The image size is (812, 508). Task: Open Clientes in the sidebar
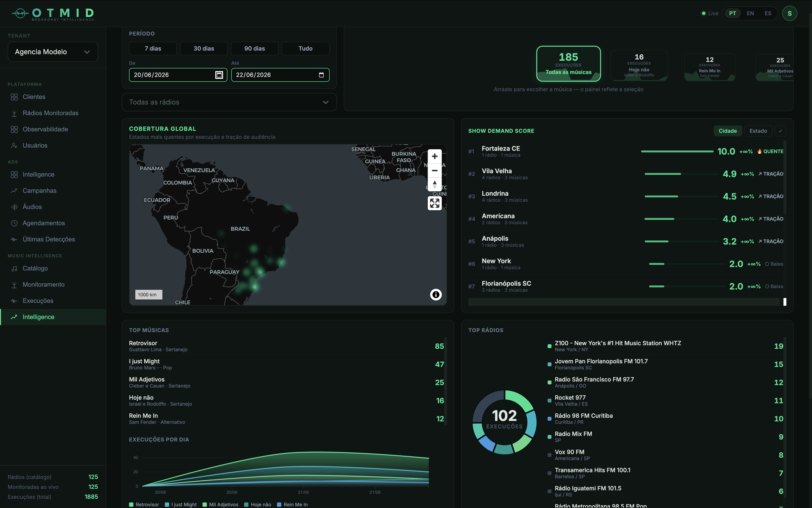(x=53, y=97)
